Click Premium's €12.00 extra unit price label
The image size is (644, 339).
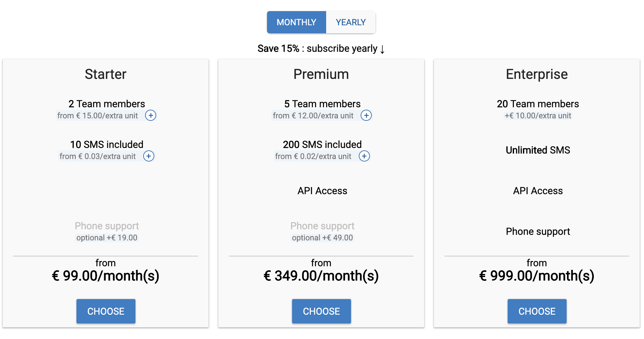pos(313,116)
